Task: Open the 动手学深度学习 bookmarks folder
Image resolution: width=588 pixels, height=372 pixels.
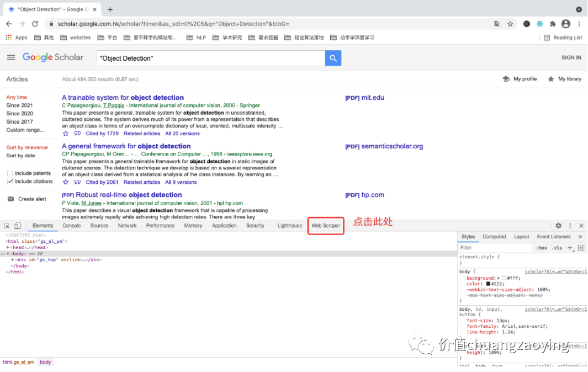Action: coord(352,38)
